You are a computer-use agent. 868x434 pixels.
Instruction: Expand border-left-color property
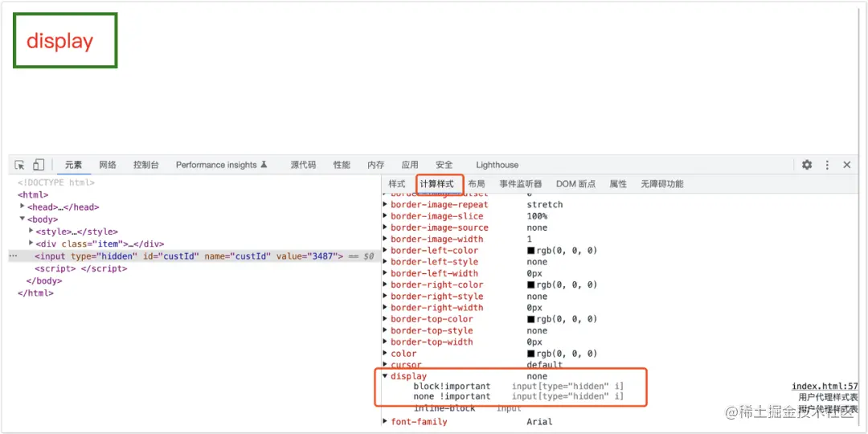point(385,250)
